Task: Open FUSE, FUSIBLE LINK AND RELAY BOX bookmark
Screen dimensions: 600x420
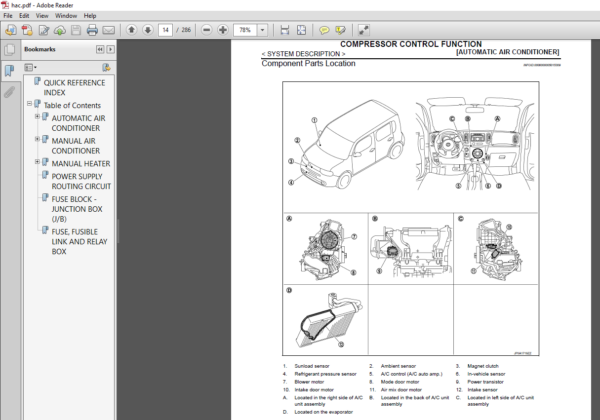Action: point(80,242)
